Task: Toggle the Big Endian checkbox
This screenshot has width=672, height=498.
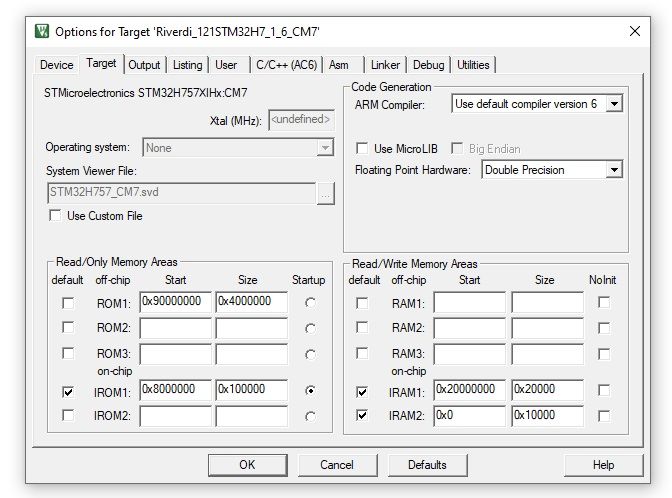Action: tap(457, 148)
